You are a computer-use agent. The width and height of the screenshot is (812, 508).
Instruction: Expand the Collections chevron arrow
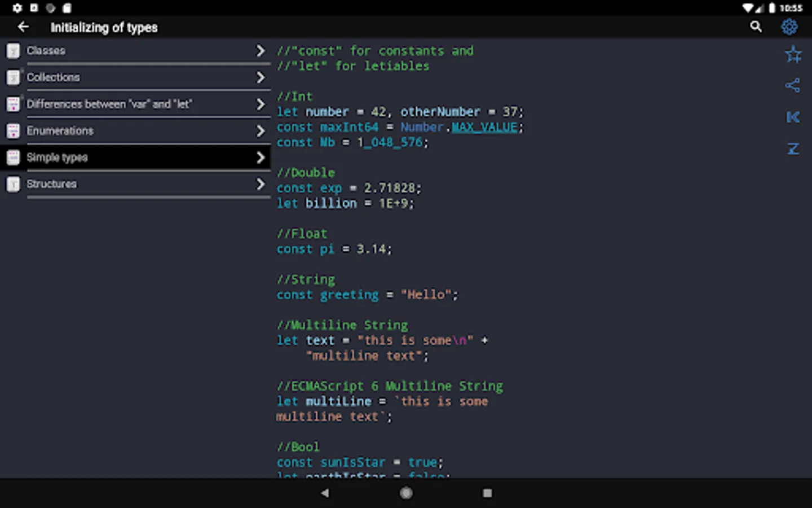tap(260, 77)
